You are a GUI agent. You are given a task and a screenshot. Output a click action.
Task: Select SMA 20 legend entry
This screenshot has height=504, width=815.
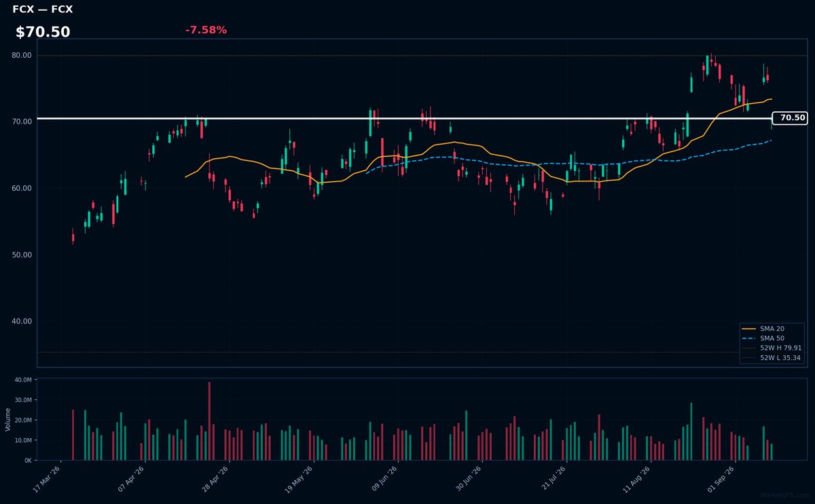[771, 329]
